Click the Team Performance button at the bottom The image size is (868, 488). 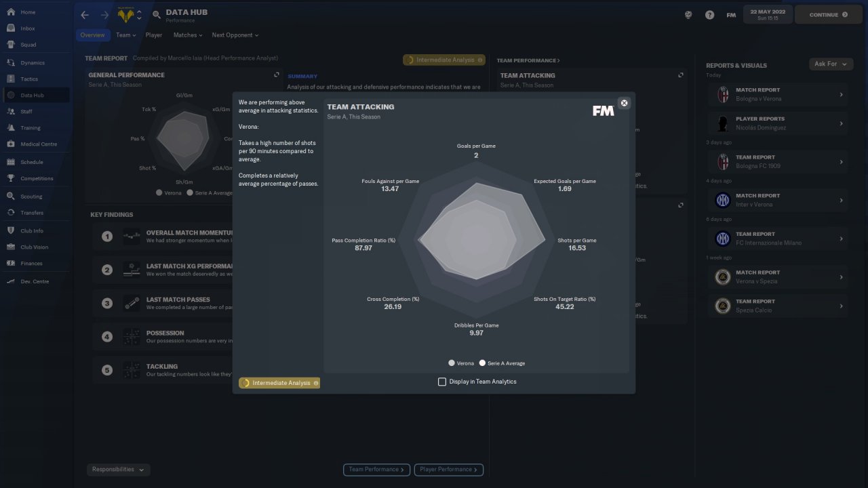(x=376, y=470)
